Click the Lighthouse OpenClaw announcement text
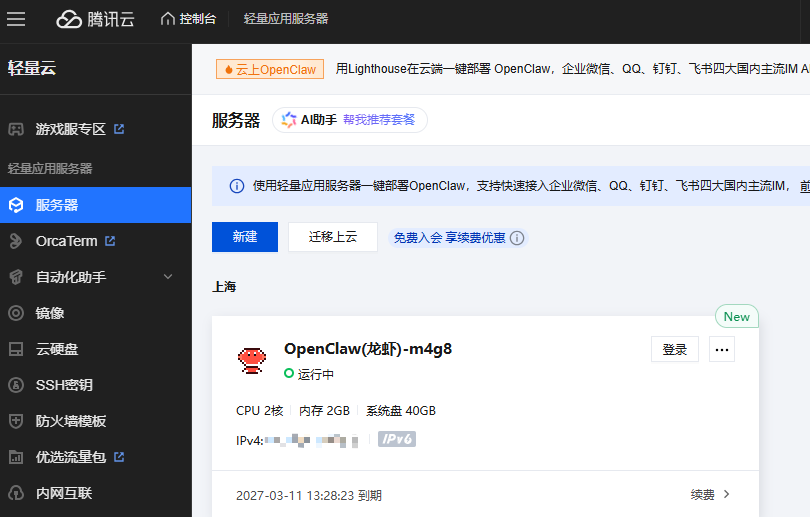Viewport: 810px width, 517px height. (572, 69)
